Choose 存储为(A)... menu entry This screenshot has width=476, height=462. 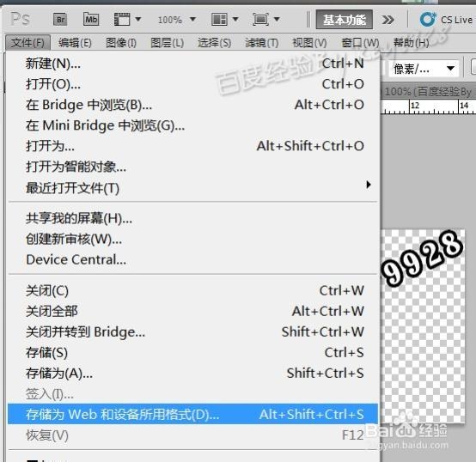[192, 373]
